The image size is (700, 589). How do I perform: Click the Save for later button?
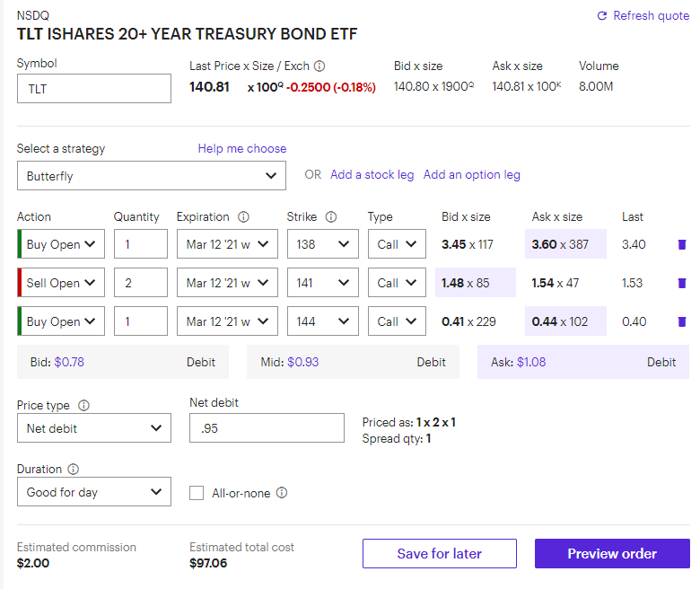[x=439, y=554]
